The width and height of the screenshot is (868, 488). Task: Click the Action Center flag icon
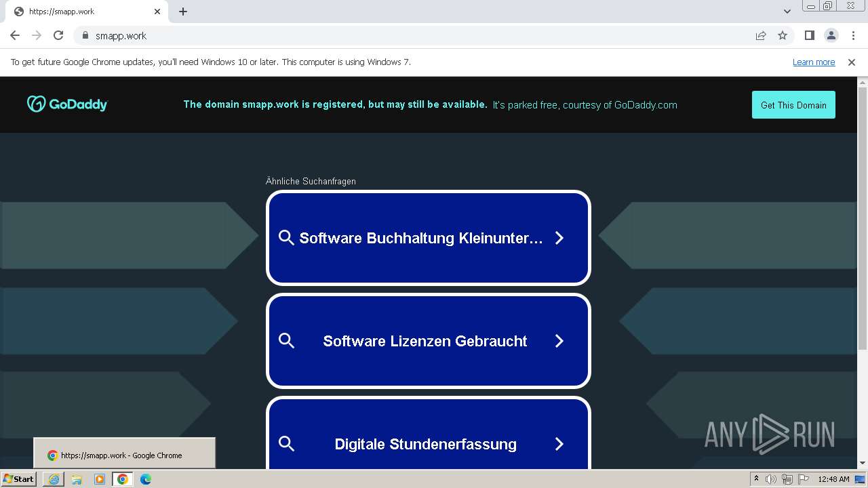point(804,479)
